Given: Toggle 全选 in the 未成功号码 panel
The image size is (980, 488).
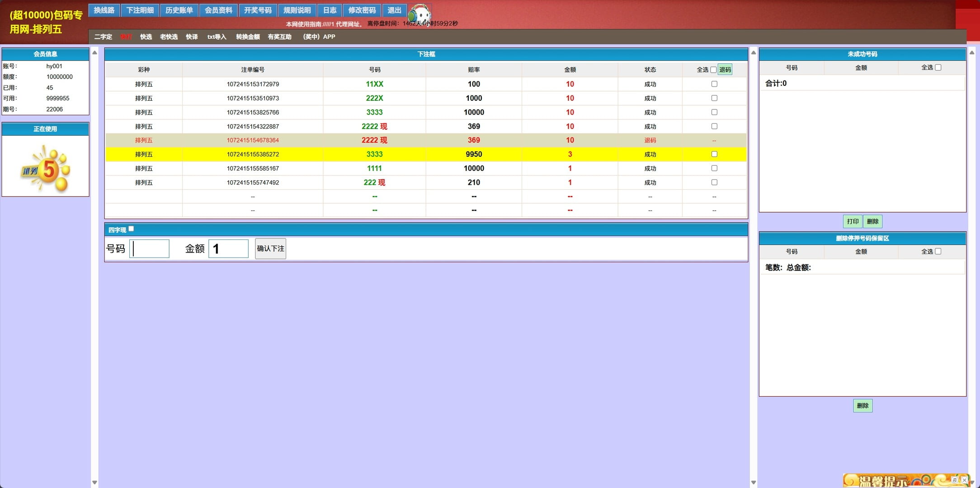Looking at the screenshot, I should point(938,67).
